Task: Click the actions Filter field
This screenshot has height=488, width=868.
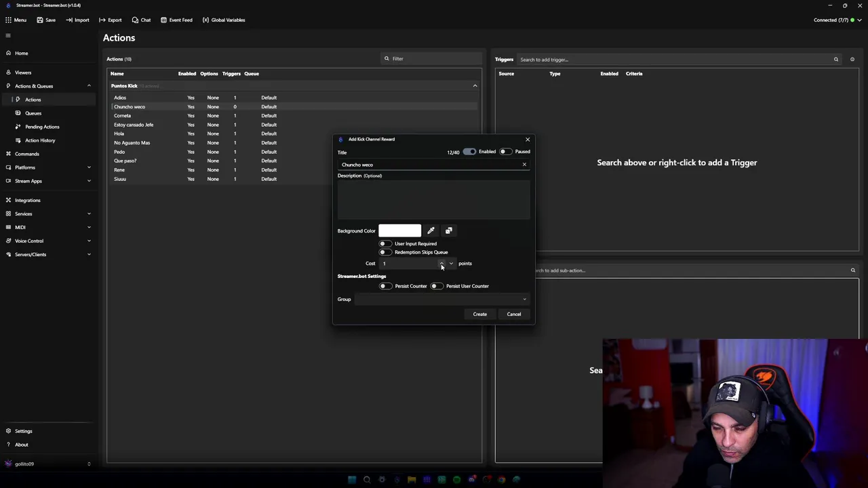Action: click(x=430, y=59)
